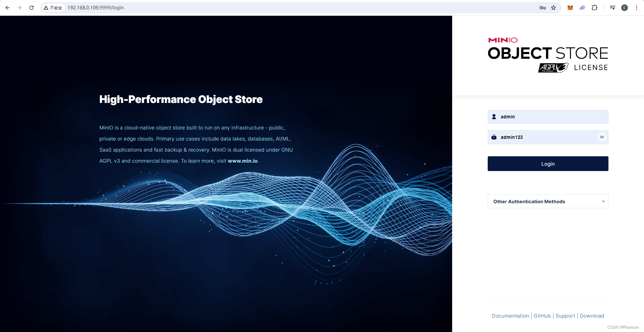Open the browser profile avatar

[625, 8]
